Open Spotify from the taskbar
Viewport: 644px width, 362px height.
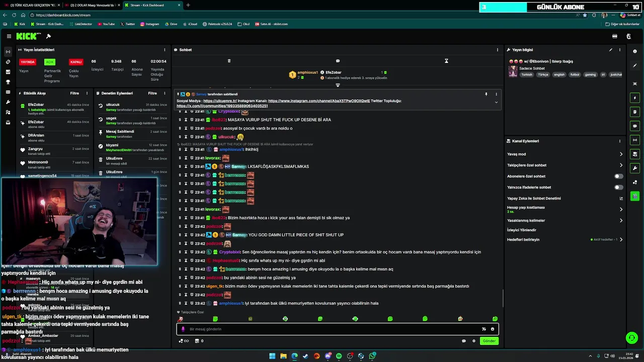tap(339, 356)
